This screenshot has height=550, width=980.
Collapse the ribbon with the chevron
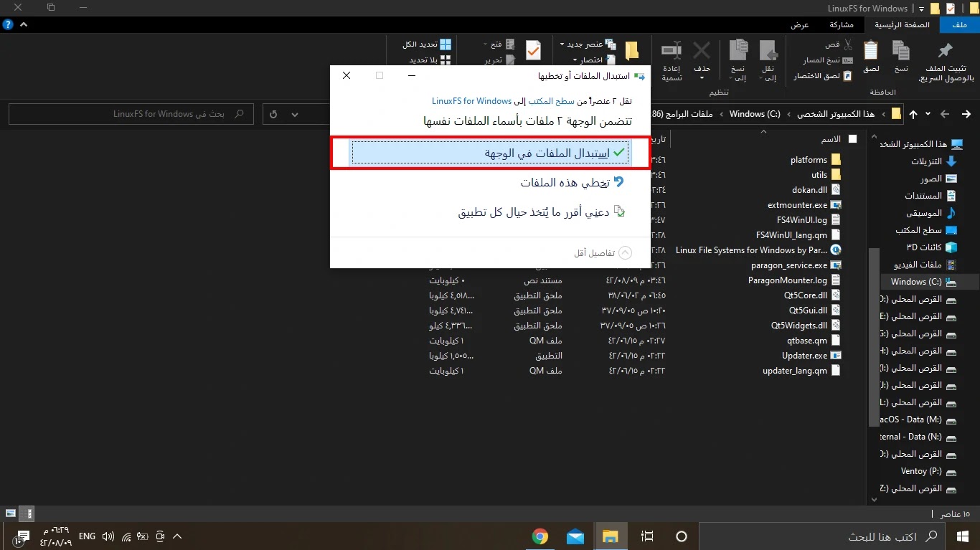pyautogui.click(x=24, y=24)
